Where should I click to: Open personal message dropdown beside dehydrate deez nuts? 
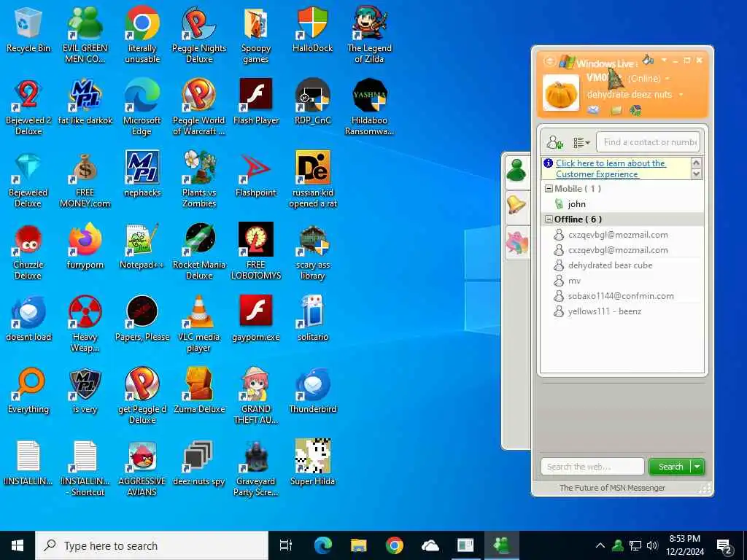(x=681, y=95)
